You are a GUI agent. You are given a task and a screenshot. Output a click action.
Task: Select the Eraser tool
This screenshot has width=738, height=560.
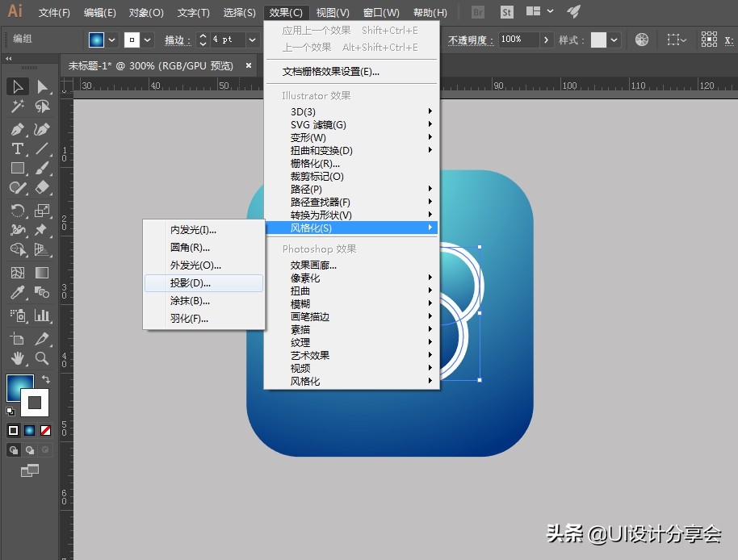[43, 188]
